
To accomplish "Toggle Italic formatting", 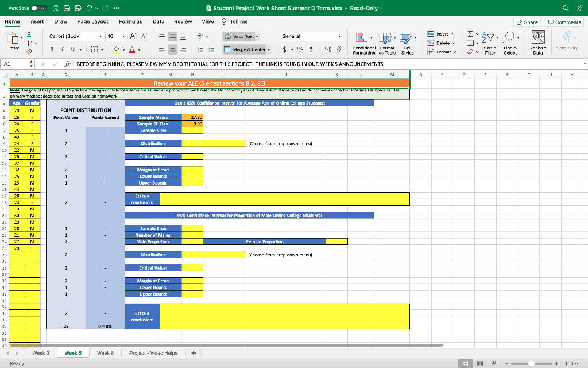I will 62,49.
